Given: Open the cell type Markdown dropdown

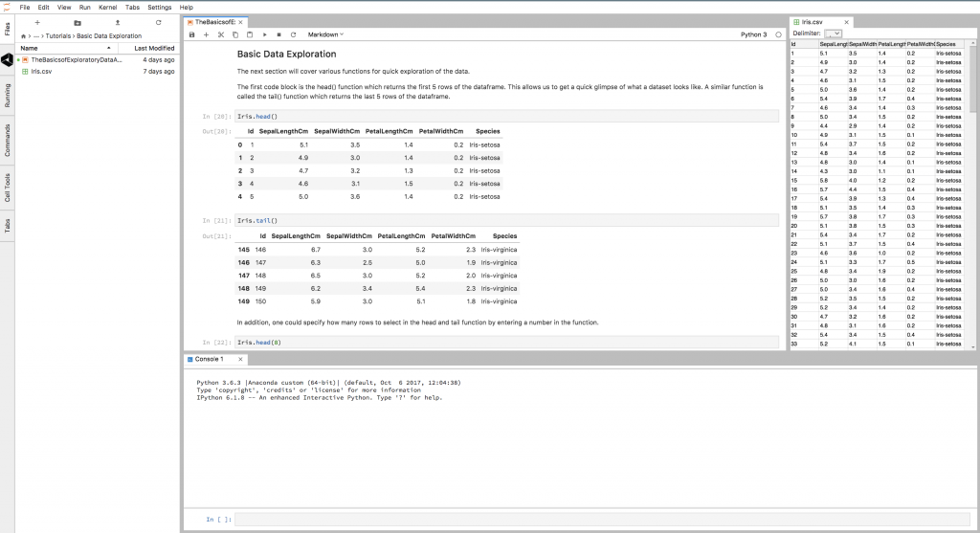Looking at the screenshot, I should [325, 34].
